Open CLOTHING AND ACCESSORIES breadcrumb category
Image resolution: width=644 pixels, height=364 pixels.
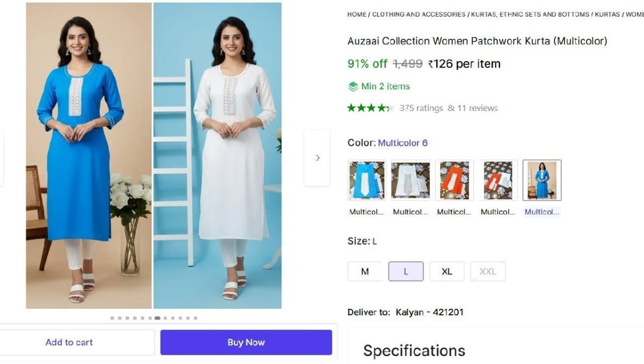(x=418, y=14)
